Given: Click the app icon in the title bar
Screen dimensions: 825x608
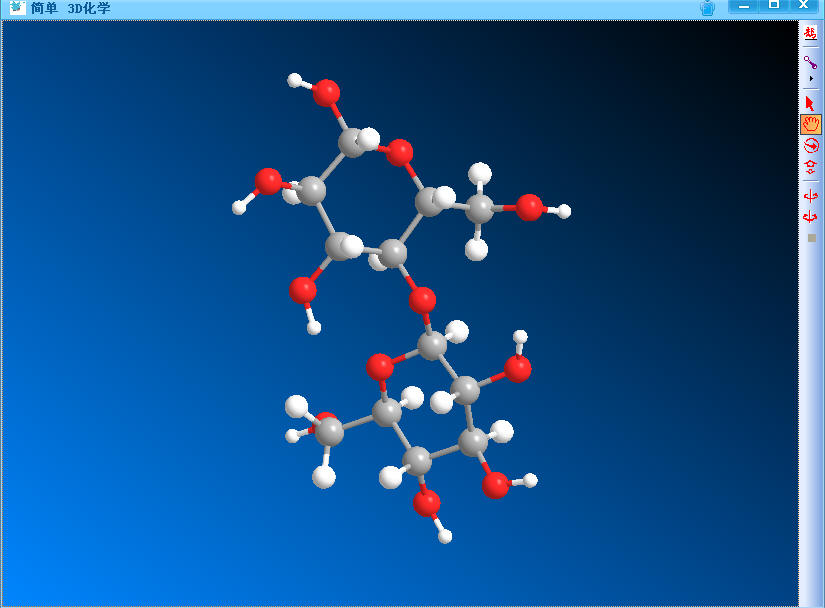Looking at the screenshot, I should pyautogui.click(x=17, y=8).
